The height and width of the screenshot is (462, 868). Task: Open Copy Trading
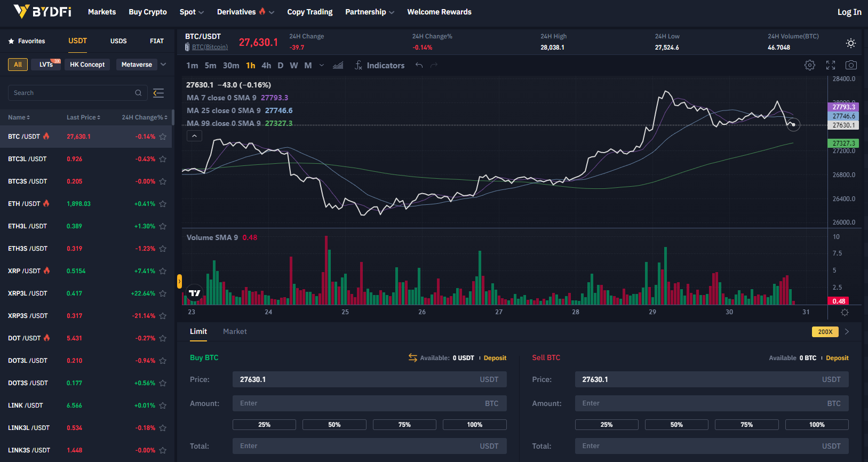click(x=310, y=12)
